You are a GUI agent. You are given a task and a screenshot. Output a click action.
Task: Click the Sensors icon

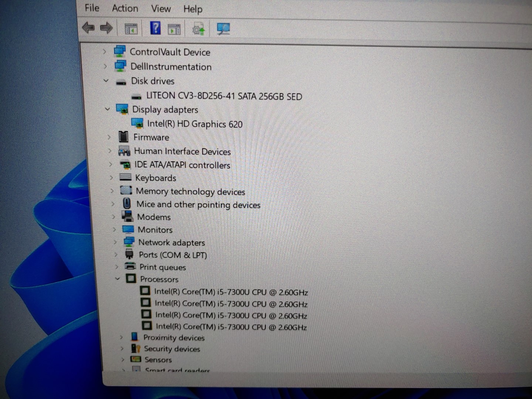click(136, 359)
